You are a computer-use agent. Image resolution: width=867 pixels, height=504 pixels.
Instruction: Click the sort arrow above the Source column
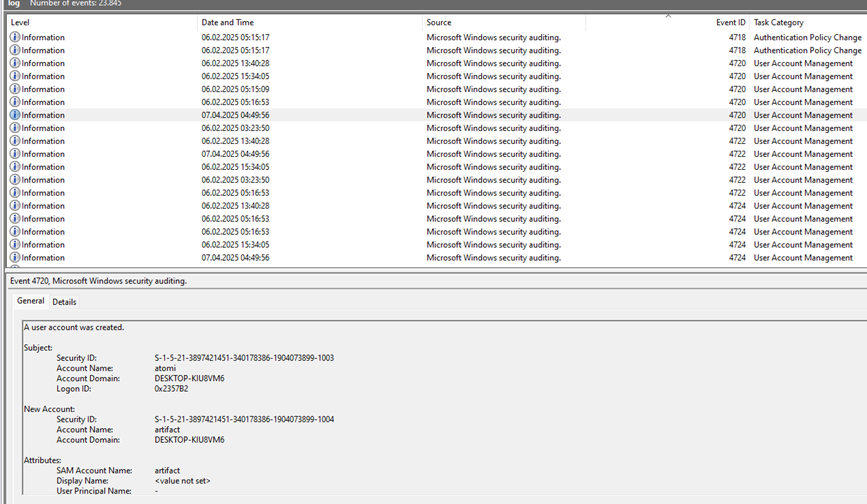[668, 16]
